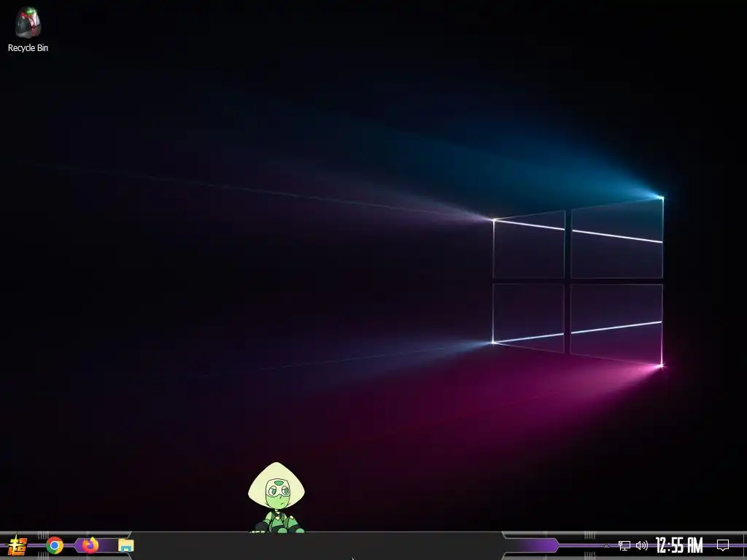Open the themed Start menu button
747x560 pixels.
18,545
